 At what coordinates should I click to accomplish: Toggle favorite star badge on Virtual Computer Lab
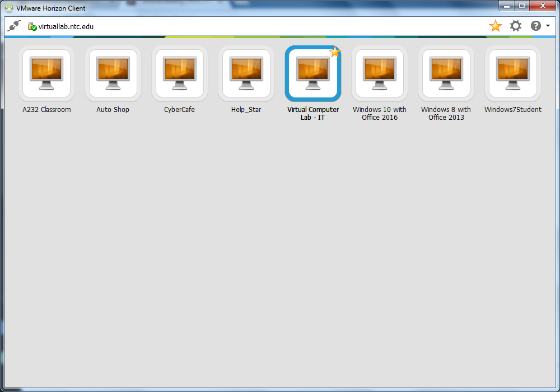click(335, 52)
